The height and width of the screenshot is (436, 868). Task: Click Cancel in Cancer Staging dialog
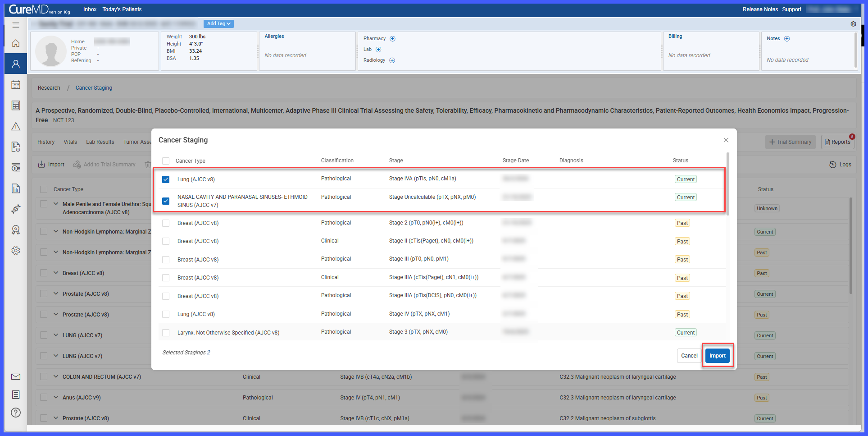pyautogui.click(x=689, y=356)
